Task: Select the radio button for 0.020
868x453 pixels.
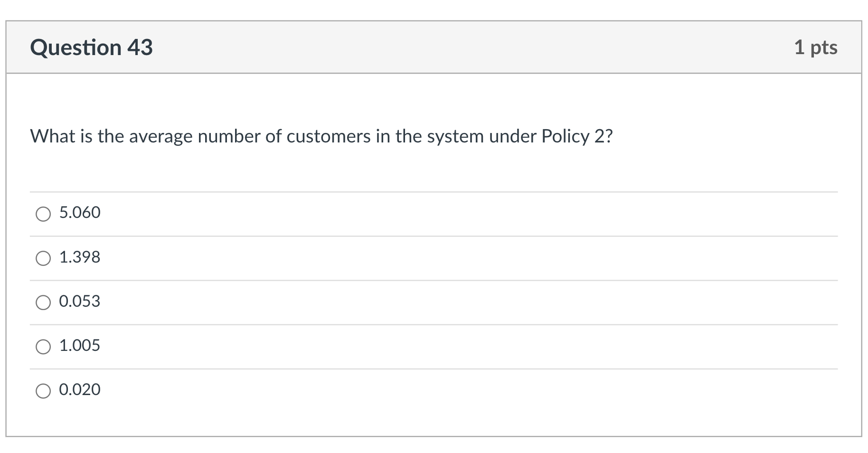Action: 43,391
